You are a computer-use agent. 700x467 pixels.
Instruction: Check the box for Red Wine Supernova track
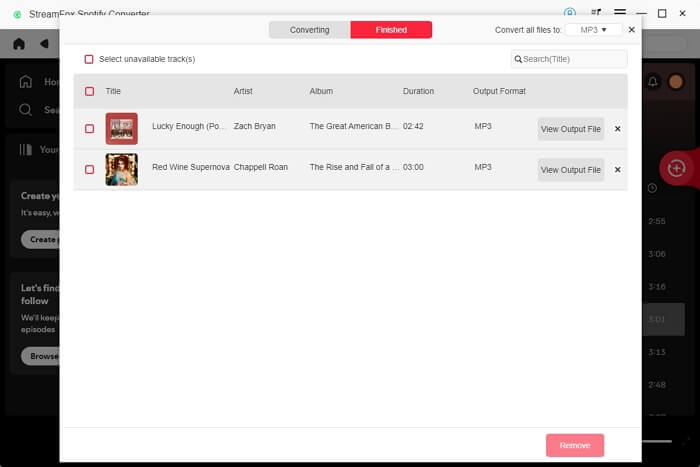[89, 170]
